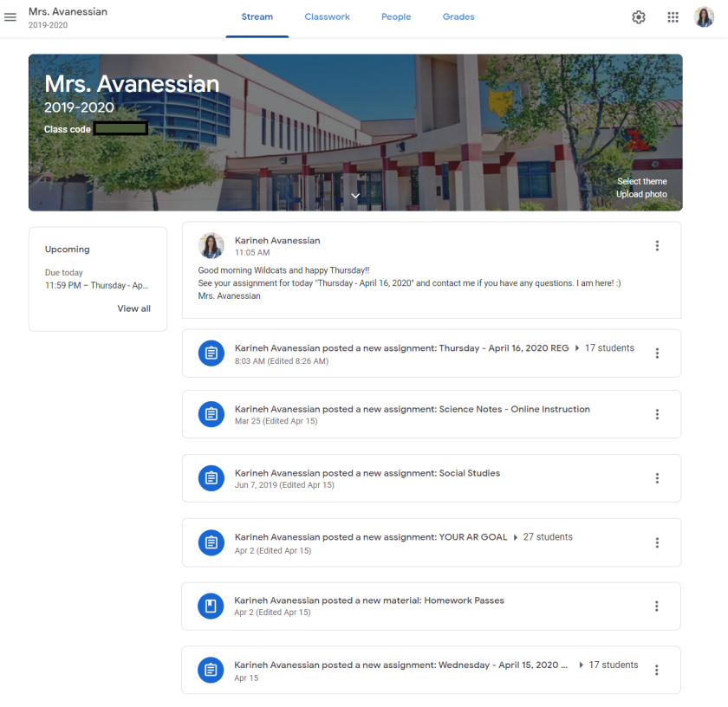
Task: Open three-dot menu for YOUR AR GOAL post
Action: coord(657,543)
